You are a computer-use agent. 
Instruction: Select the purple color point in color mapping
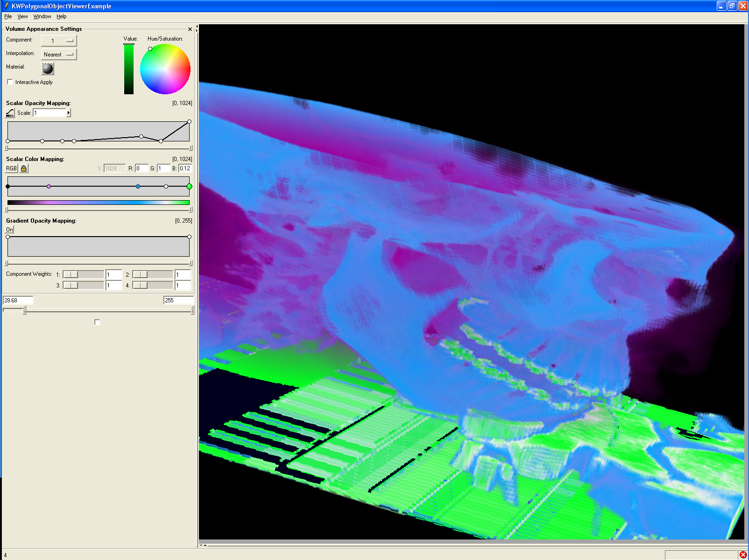(49, 187)
